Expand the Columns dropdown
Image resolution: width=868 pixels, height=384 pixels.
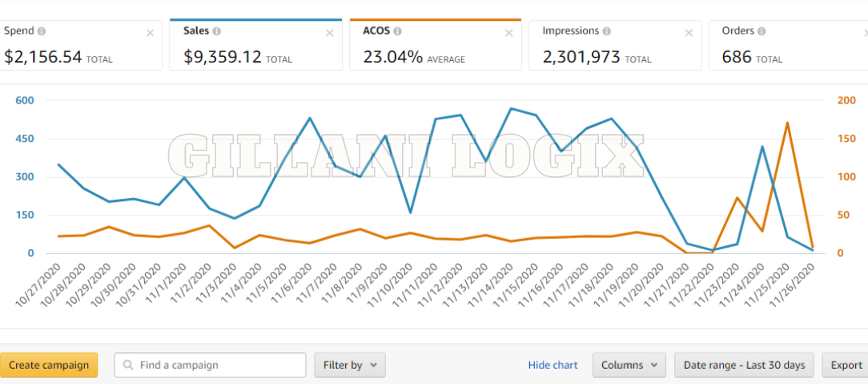coord(629,365)
